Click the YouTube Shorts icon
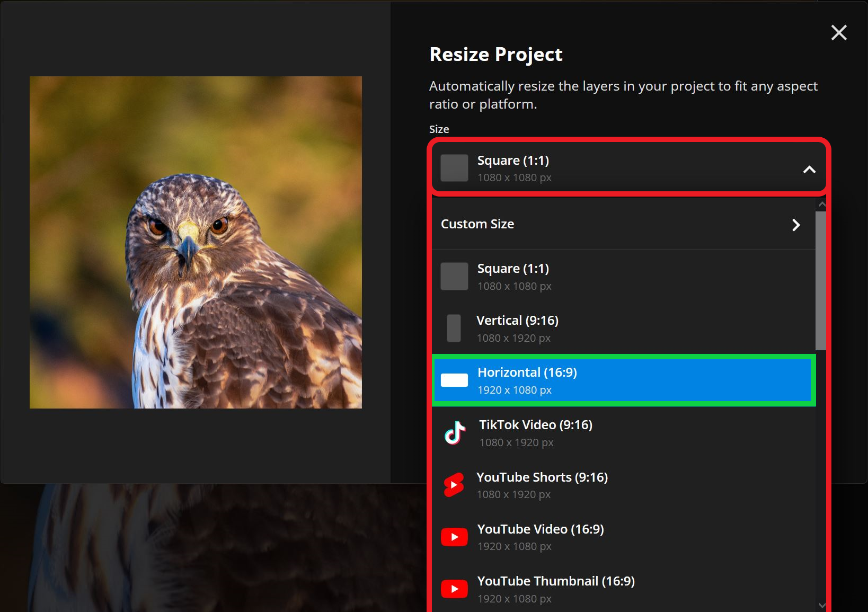Screen dimensions: 868x612 tap(454, 485)
